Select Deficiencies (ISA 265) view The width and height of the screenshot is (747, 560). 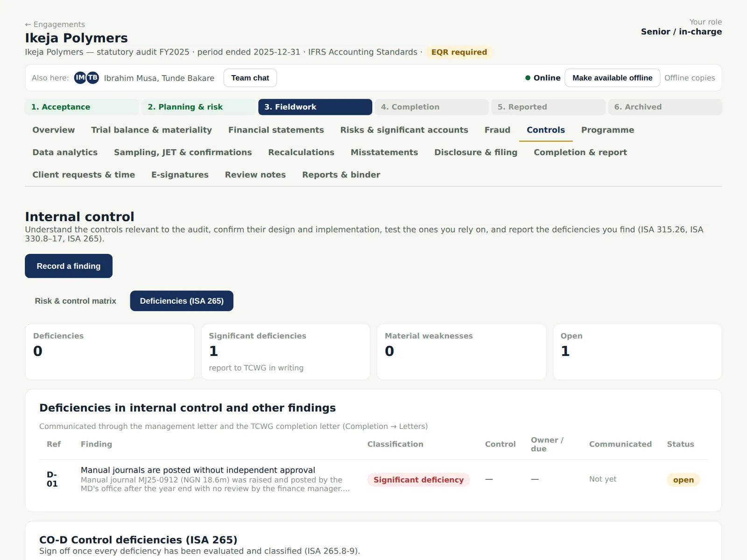pos(182,301)
